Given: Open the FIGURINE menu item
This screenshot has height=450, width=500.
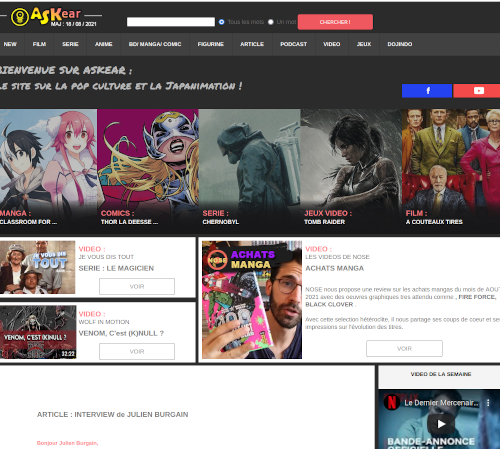Looking at the screenshot, I should (211, 44).
